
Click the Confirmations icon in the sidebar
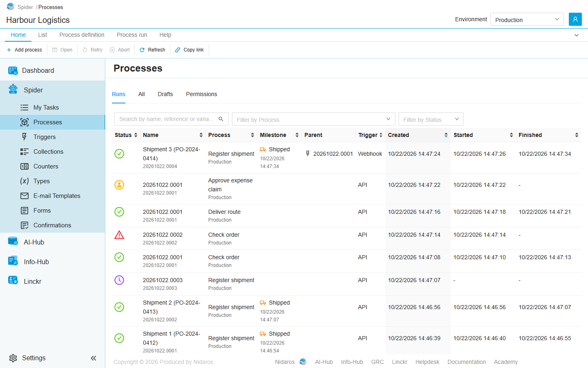click(24, 225)
